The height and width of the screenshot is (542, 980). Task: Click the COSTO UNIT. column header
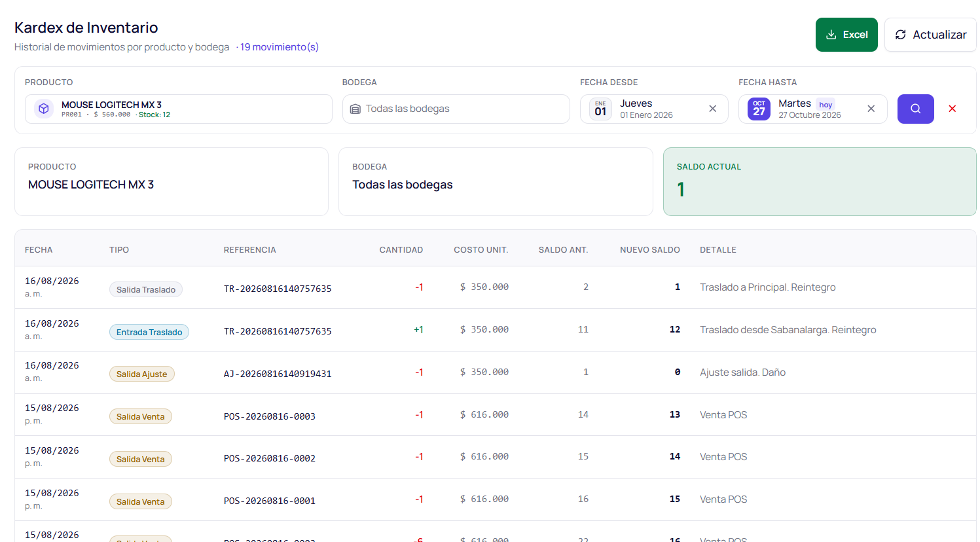point(481,250)
